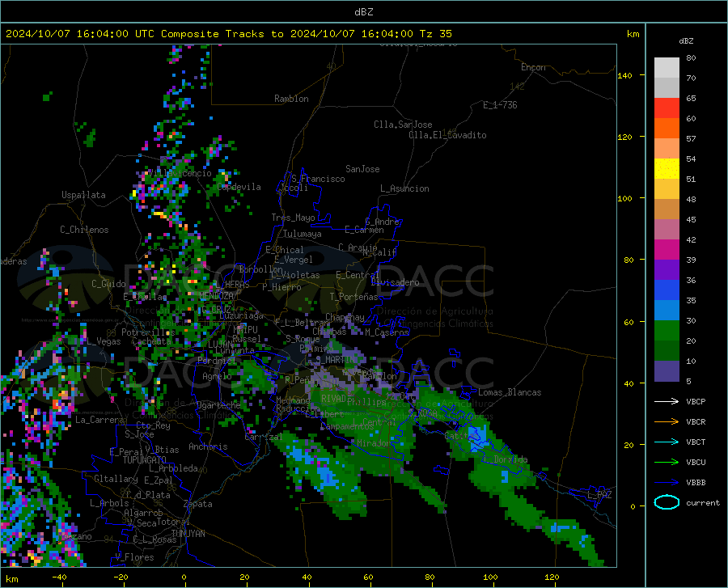Click the La_Carrera map label

point(99,420)
